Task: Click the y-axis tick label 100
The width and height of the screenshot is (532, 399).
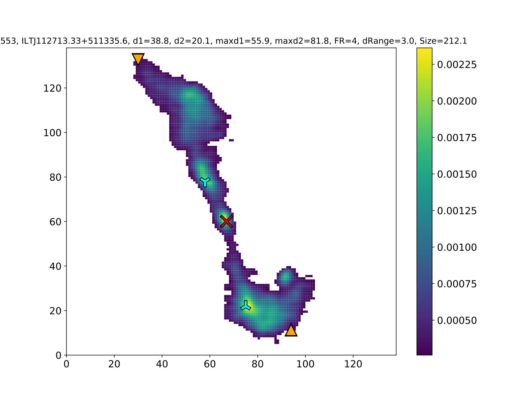Action: coord(53,133)
